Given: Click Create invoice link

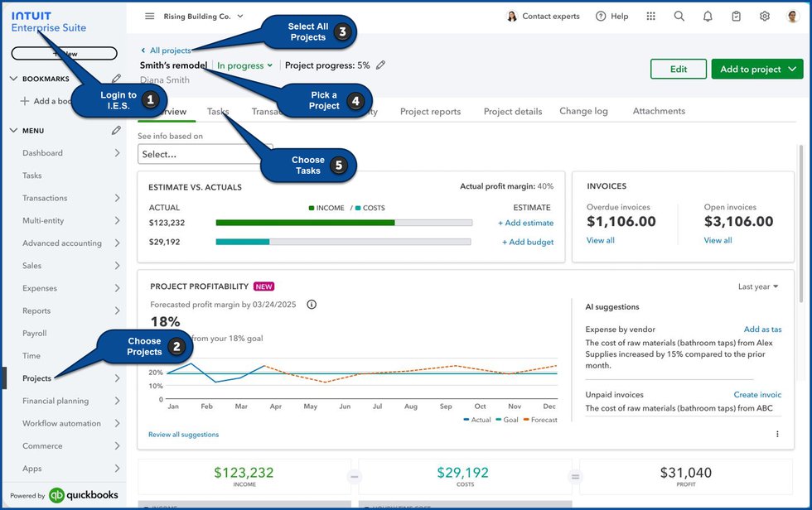Looking at the screenshot, I should click(757, 394).
